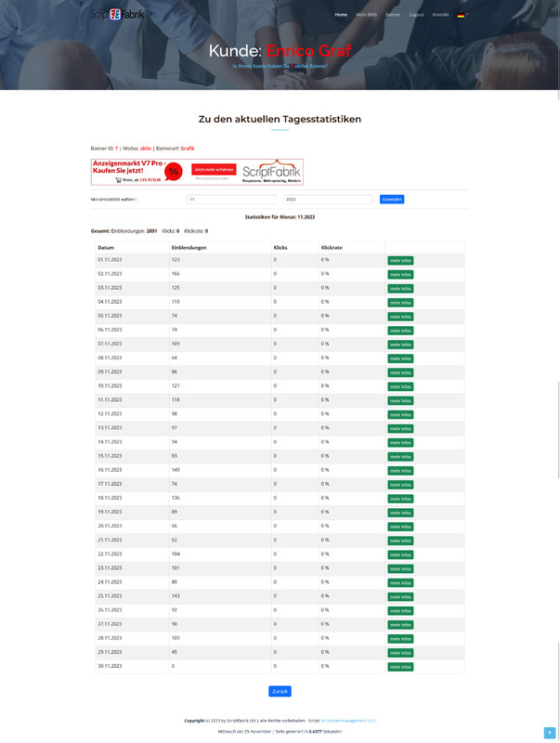This screenshot has height=743, width=560.
Task: Click the Einblendungen column header
Action: pos(189,248)
